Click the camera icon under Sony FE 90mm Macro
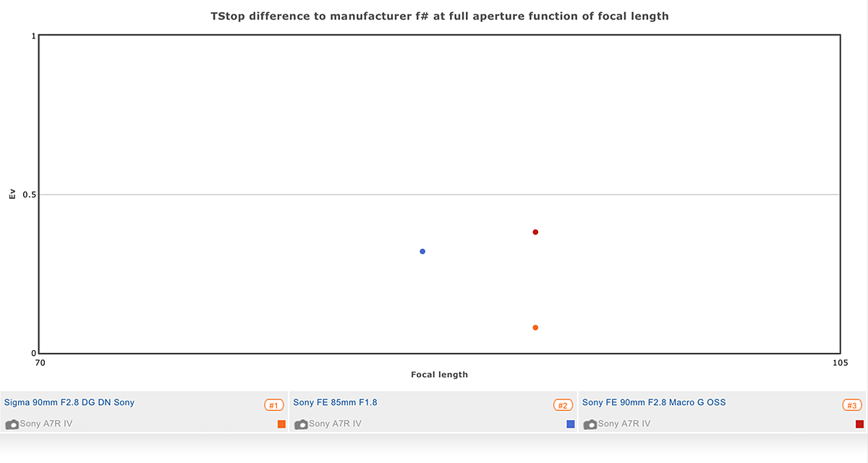This screenshot has width=868, height=463. (590, 425)
